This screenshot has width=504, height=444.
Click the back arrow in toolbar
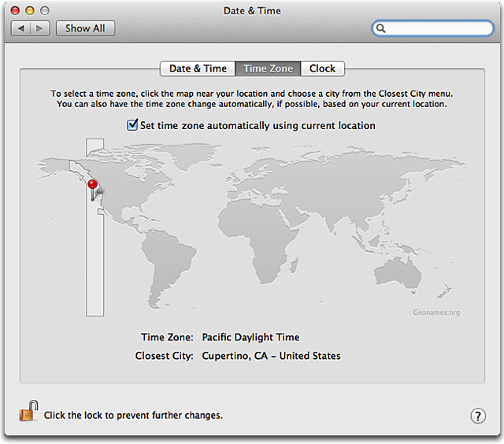21,28
